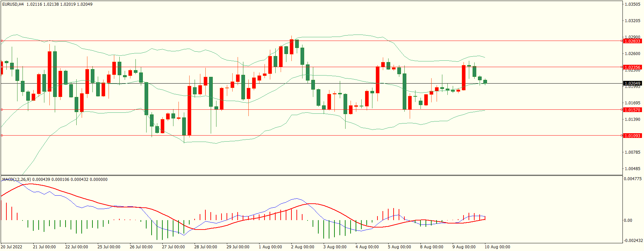Click the -0.002432 MACD scale minimum label
The height and width of the screenshot is (251, 644).
[633, 241]
